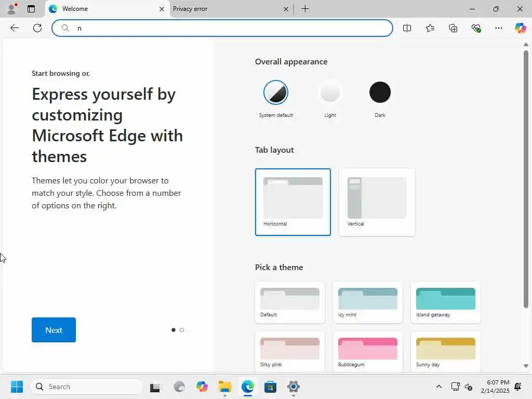
Task: Open Settings and more ellipsis menu
Action: tap(498, 28)
